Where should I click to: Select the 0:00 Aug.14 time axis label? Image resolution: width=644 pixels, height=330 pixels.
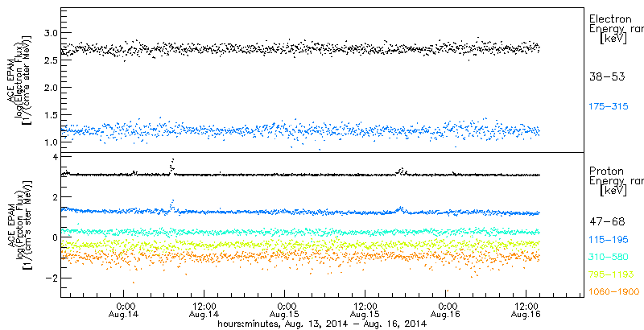pyautogui.click(x=125, y=310)
